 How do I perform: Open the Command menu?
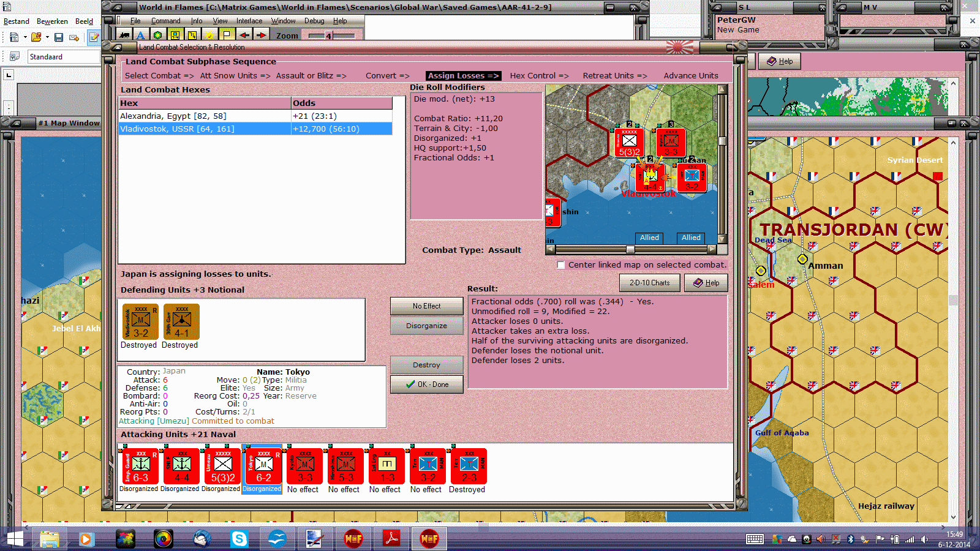pyautogui.click(x=165, y=21)
